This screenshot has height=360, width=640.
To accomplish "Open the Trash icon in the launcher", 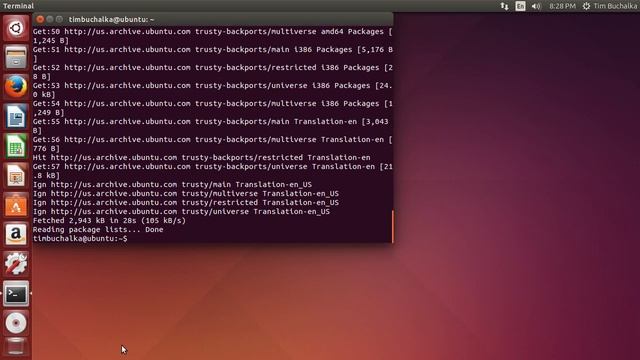I will [x=16, y=347].
